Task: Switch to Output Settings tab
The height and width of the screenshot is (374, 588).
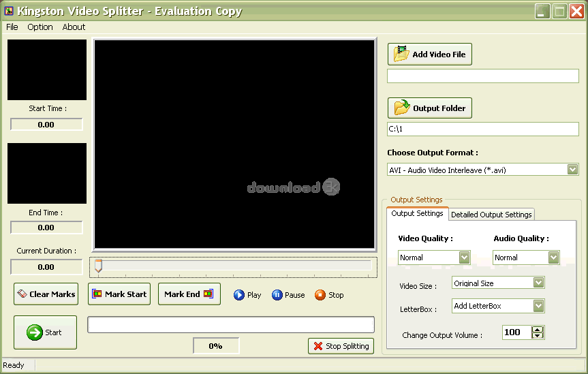Action: [x=418, y=213]
